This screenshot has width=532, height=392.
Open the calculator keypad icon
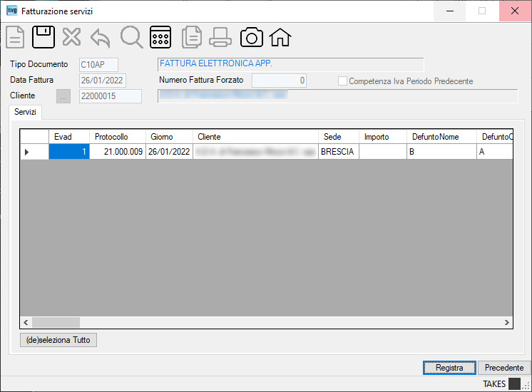160,37
